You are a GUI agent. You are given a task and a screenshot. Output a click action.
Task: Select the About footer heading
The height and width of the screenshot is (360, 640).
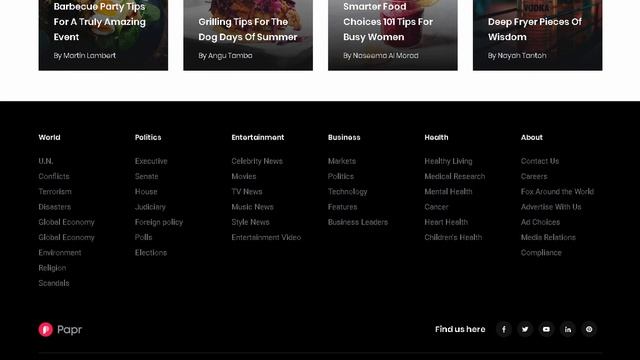[532, 138]
